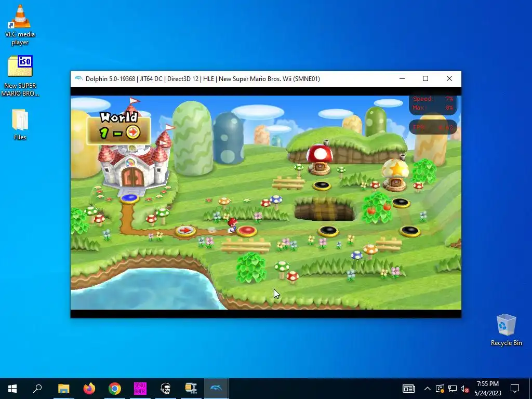The width and height of the screenshot is (532, 399).
Task: Open the VLC media player desktop shortcut
Action: (20, 24)
